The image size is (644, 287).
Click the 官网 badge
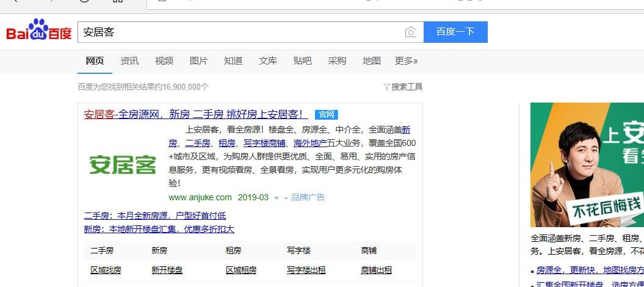(x=327, y=115)
